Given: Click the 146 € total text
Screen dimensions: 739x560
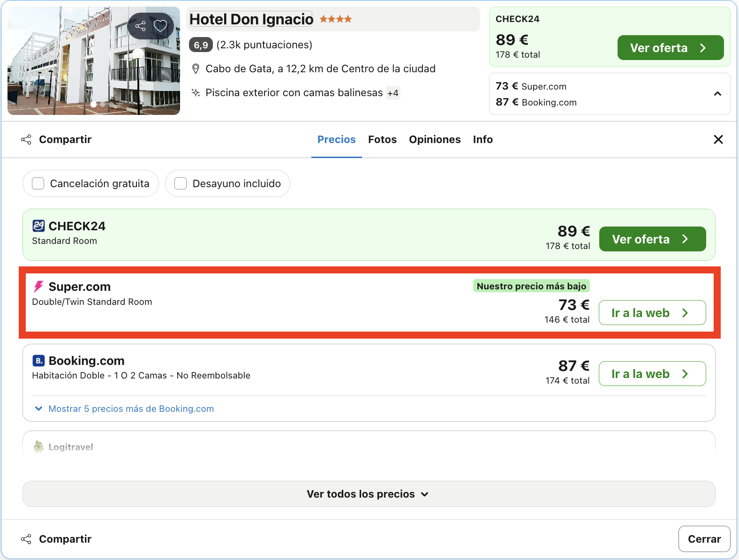Looking at the screenshot, I should point(567,319).
